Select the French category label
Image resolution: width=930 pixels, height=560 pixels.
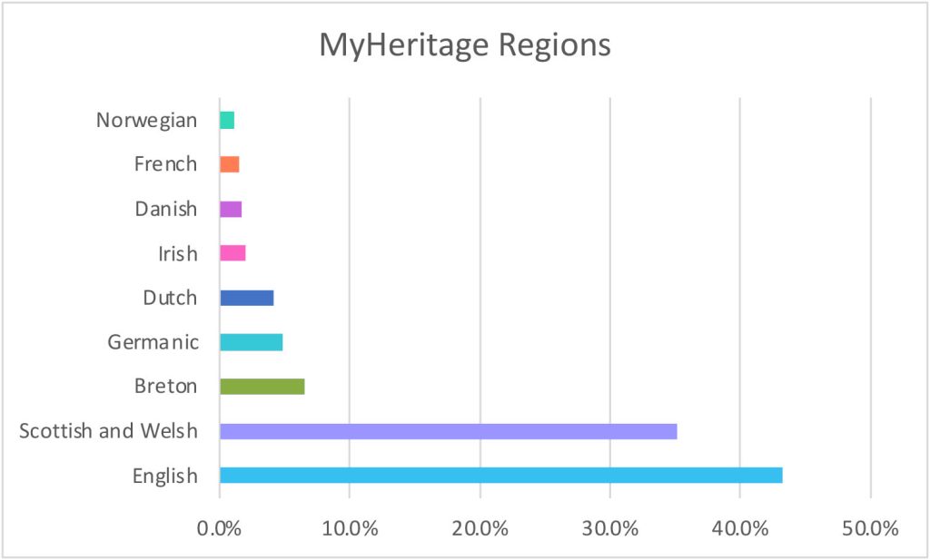[165, 164]
